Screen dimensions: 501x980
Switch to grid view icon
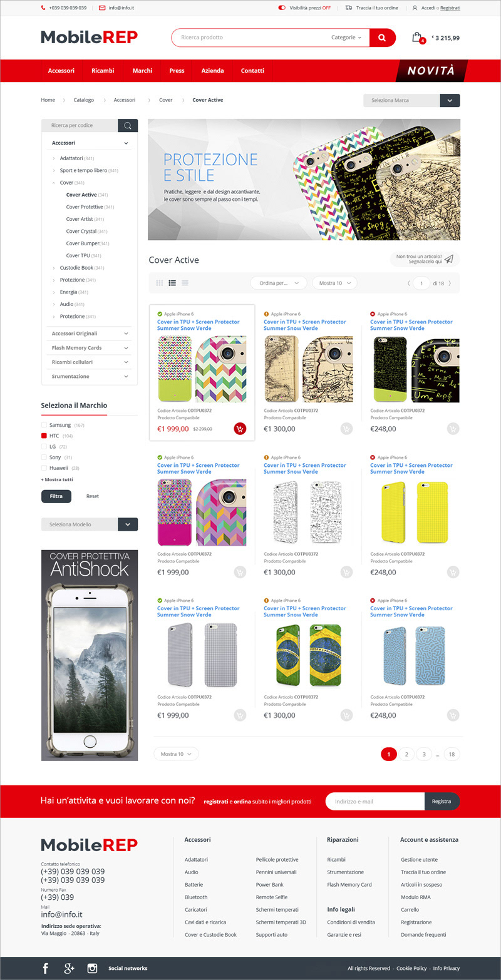[160, 283]
